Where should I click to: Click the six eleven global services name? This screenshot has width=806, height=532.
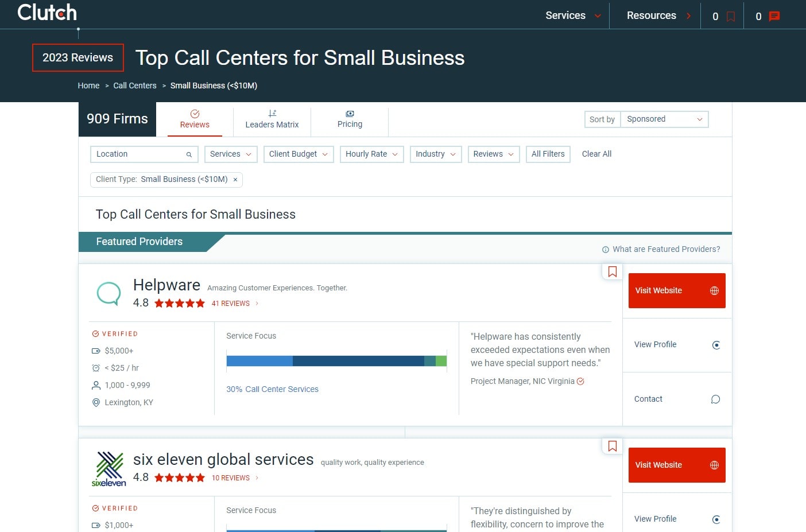(223, 460)
